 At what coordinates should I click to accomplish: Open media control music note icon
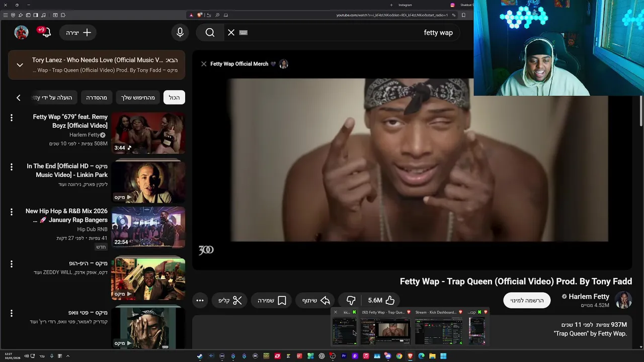pos(43,15)
